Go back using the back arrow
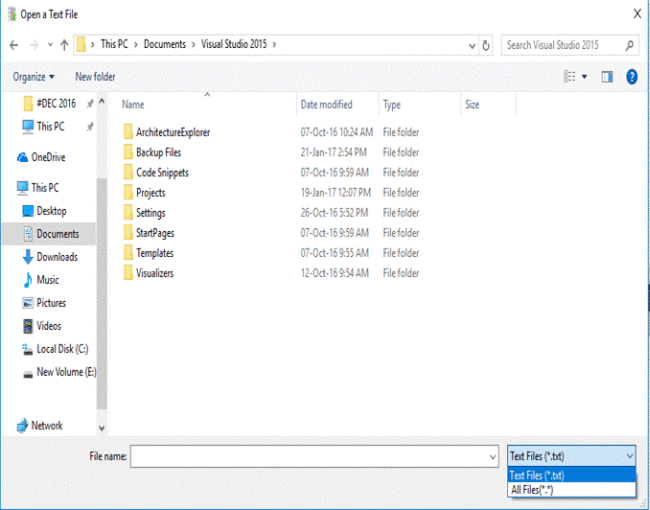 point(14,45)
